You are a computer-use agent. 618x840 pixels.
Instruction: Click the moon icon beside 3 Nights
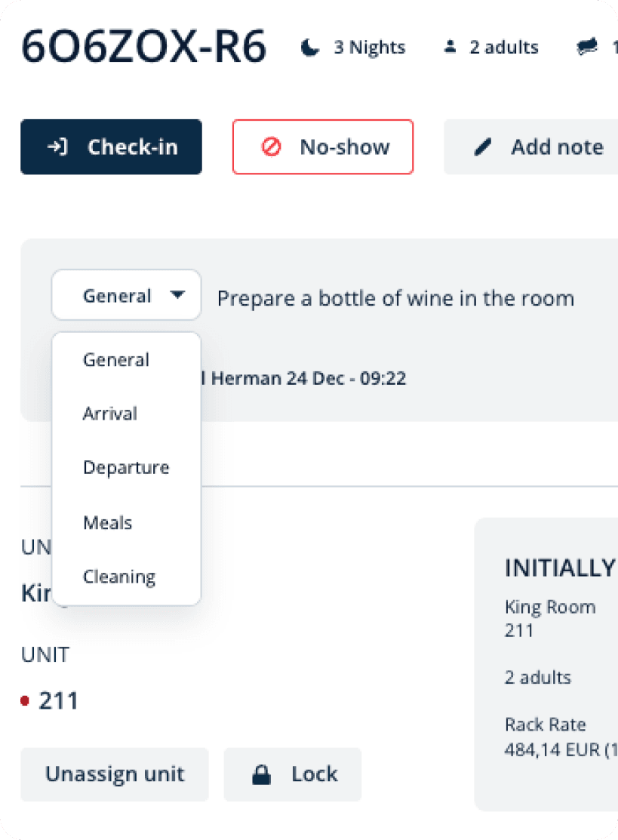(x=309, y=48)
